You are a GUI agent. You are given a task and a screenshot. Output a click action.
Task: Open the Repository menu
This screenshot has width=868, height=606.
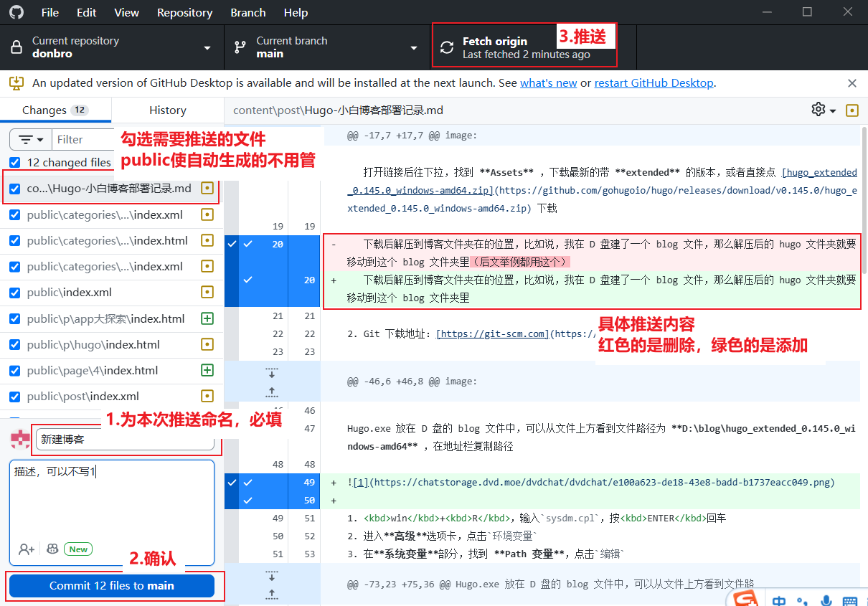coord(185,12)
